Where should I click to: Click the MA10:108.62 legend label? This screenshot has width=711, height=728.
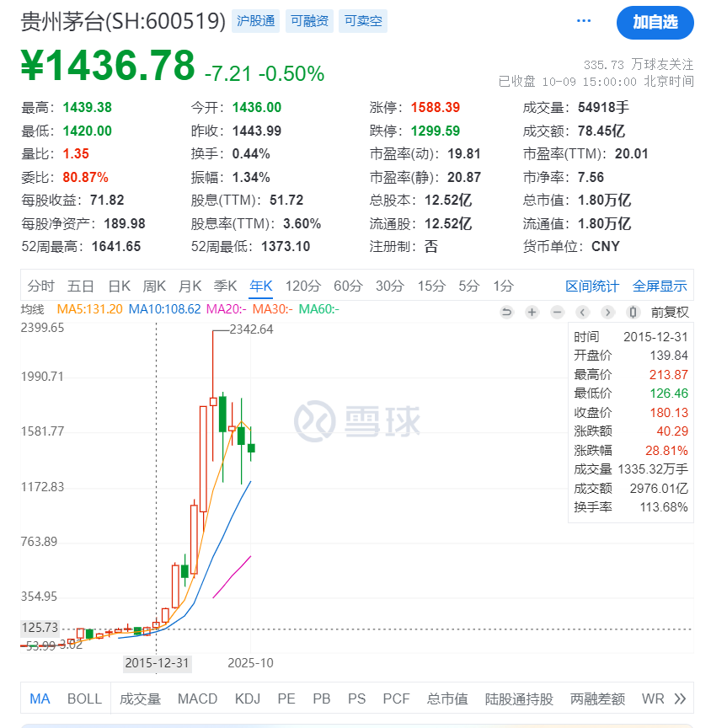coord(165,309)
